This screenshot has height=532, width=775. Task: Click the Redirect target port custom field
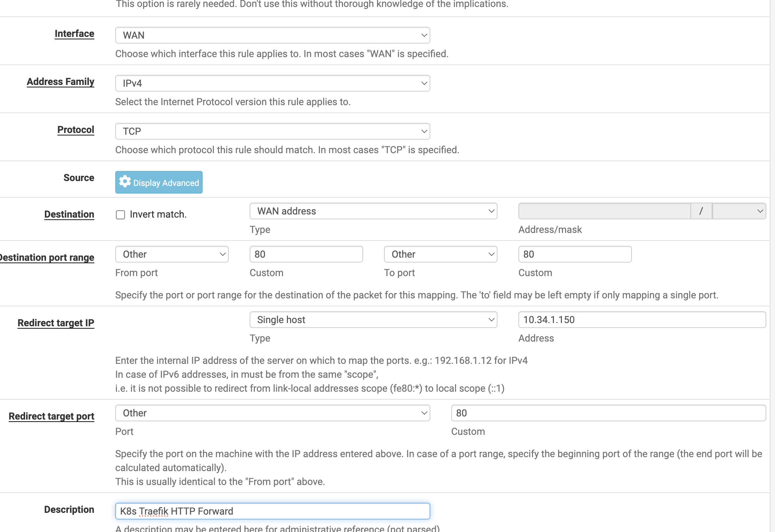[608, 413]
